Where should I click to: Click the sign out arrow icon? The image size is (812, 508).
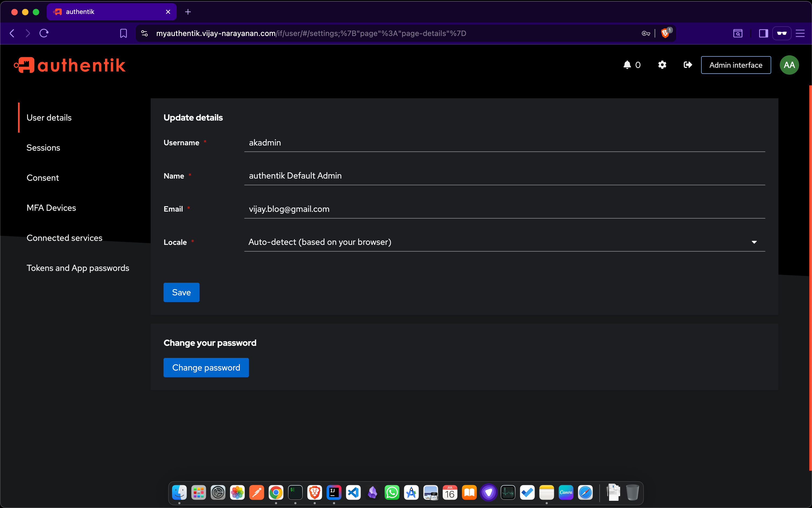pyautogui.click(x=688, y=65)
